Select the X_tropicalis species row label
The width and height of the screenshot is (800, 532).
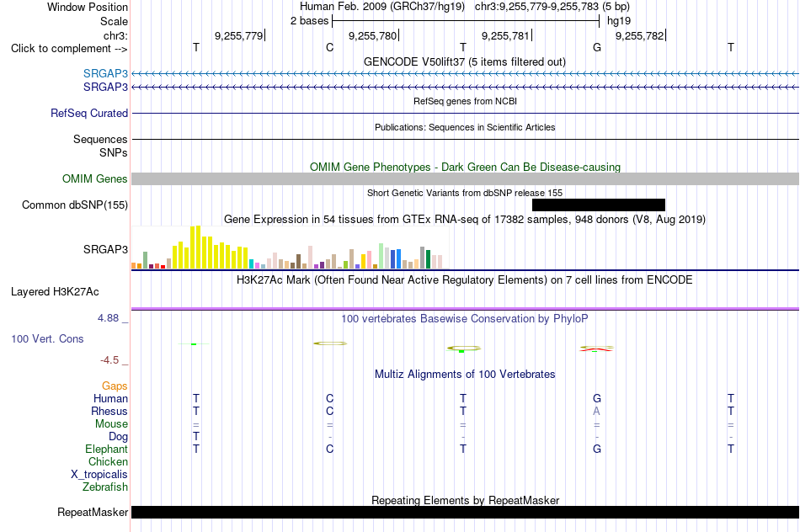(99, 475)
